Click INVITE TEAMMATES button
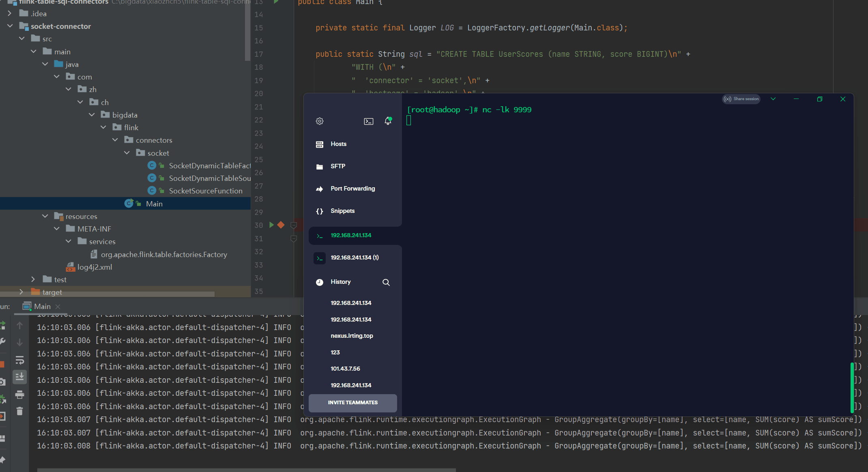 pos(352,403)
